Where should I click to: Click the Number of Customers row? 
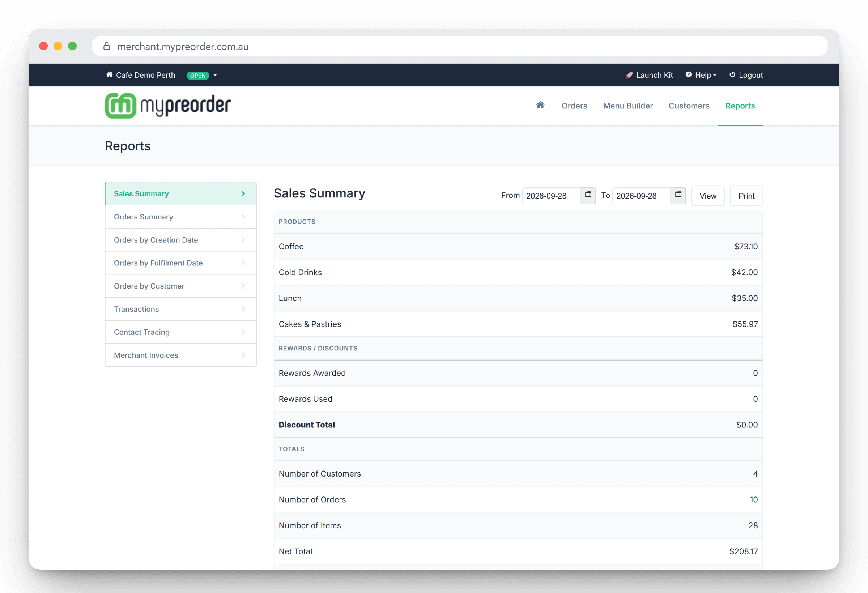pyautogui.click(x=518, y=474)
